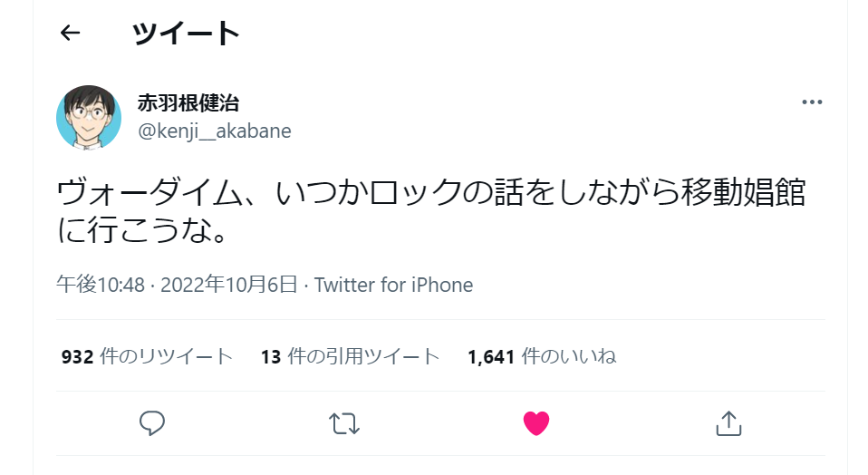Click the @kenji__akabane handle
Image resolution: width=868 pixels, height=475 pixels.
click(x=214, y=131)
